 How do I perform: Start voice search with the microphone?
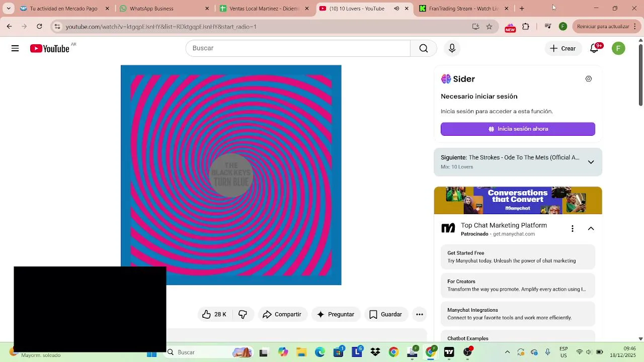click(452, 48)
